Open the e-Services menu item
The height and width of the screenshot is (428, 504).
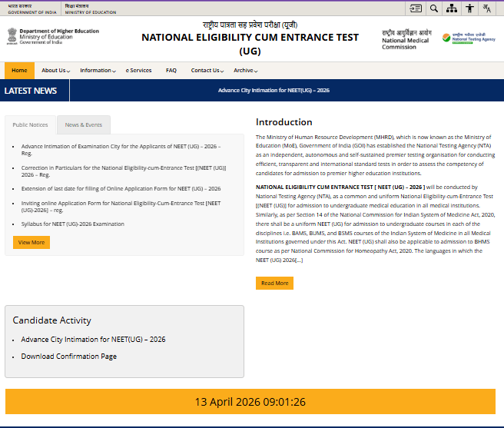coord(138,71)
